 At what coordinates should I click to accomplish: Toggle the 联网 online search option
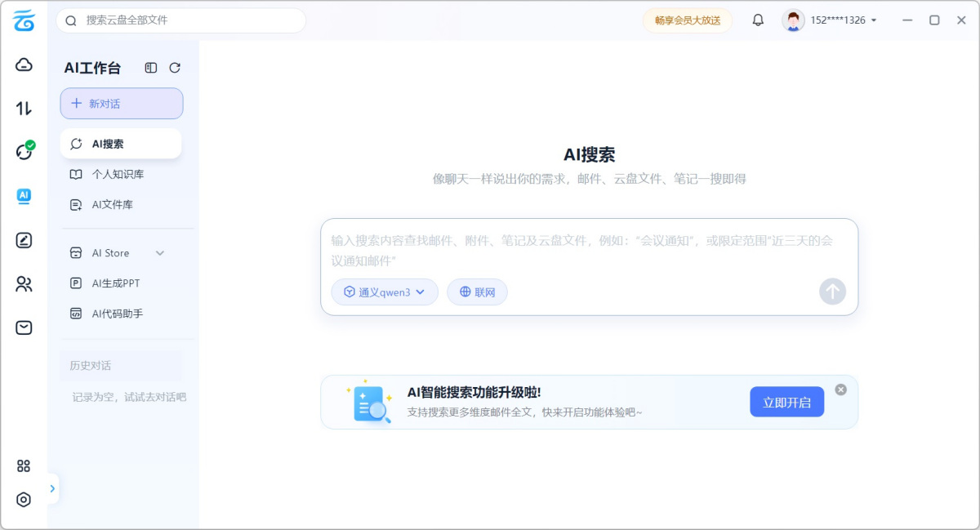(x=477, y=292)
